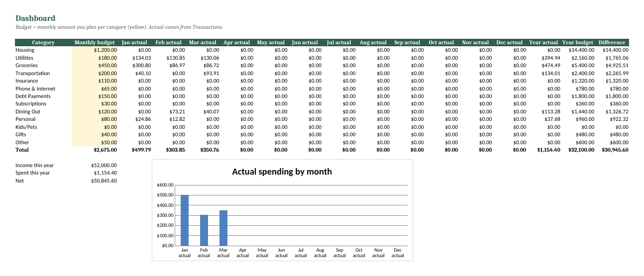Select the Transportation monthly budget cell $200.00
Viewport: 644px width, 276px height.
(95, 73)
